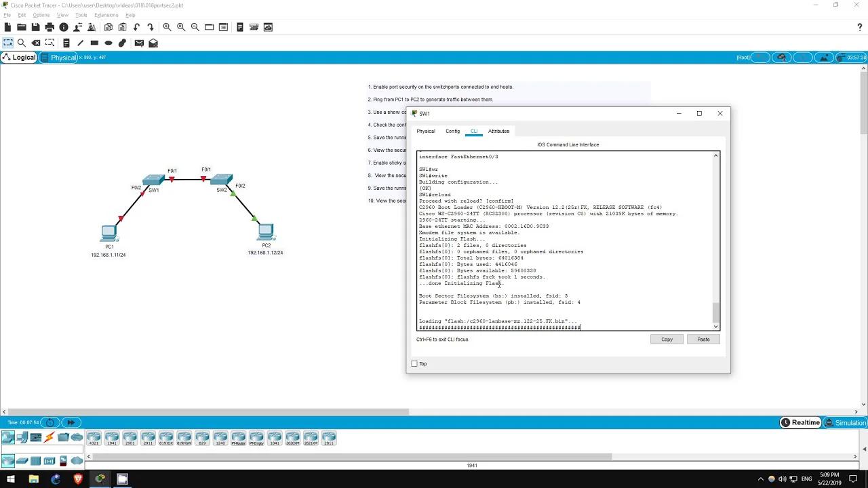Select PC1 in the network topology
This screenshot has height=488, width=868.
tap(109, 232)
